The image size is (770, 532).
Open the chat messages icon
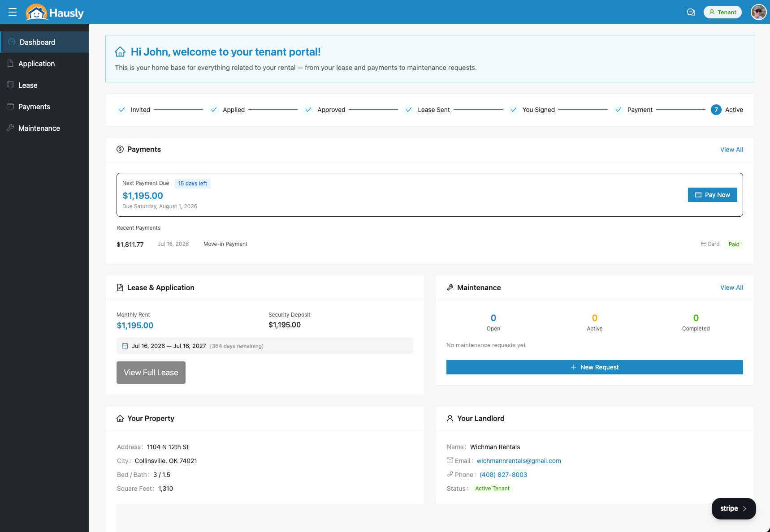click(691, 12)
